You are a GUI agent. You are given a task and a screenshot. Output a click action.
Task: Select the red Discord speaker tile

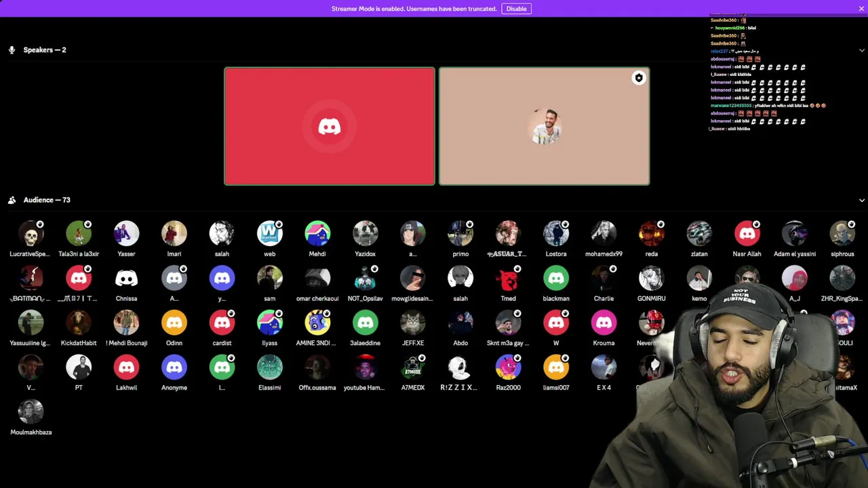point(330,126)
